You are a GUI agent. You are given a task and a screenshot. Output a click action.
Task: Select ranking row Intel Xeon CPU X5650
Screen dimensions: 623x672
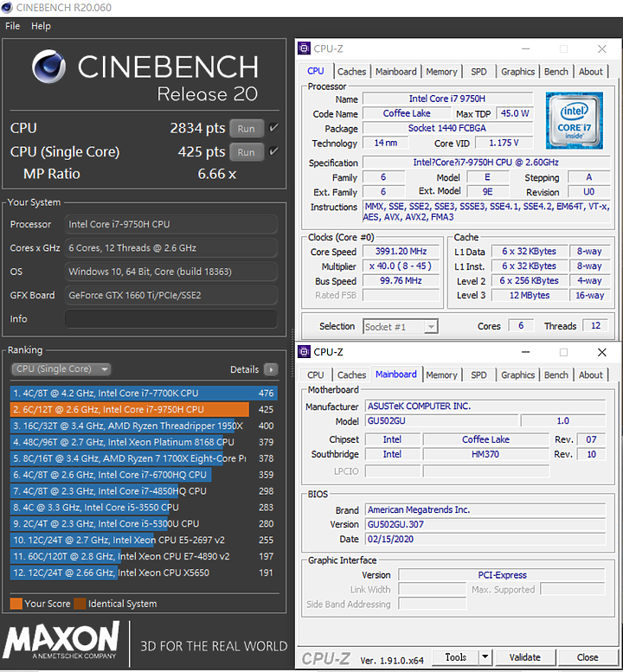click(x=144, y=573)
